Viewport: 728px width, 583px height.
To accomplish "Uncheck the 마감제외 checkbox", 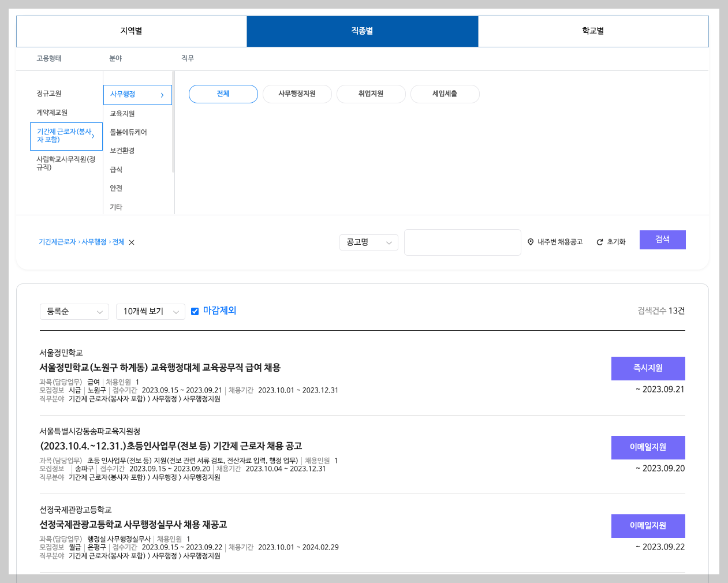I will 195,311.
